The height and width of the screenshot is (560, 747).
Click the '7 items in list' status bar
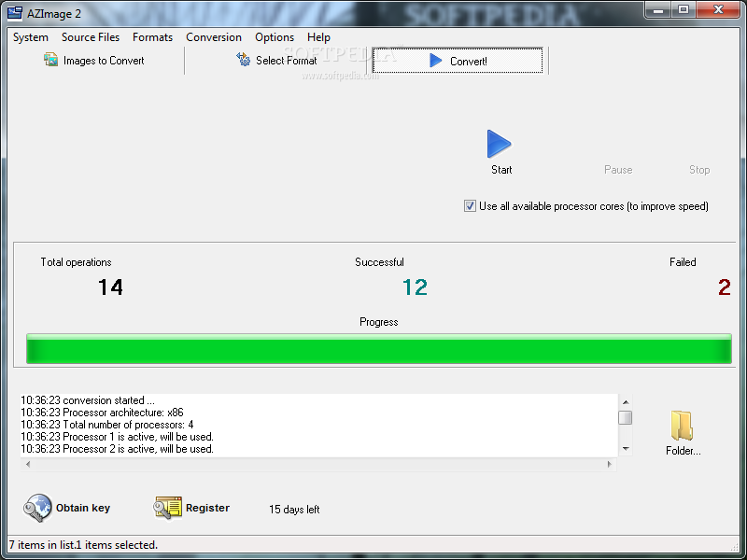point(83,545)
